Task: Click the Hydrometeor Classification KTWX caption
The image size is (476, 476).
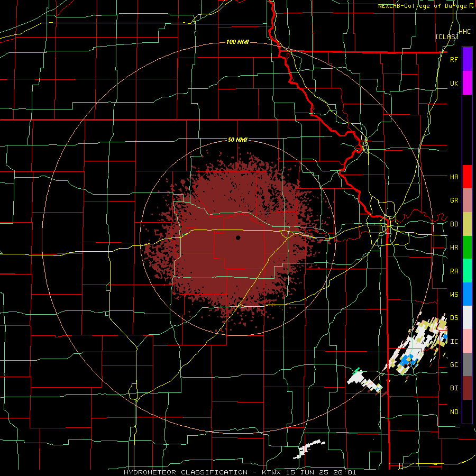Action: coord(240,472)
